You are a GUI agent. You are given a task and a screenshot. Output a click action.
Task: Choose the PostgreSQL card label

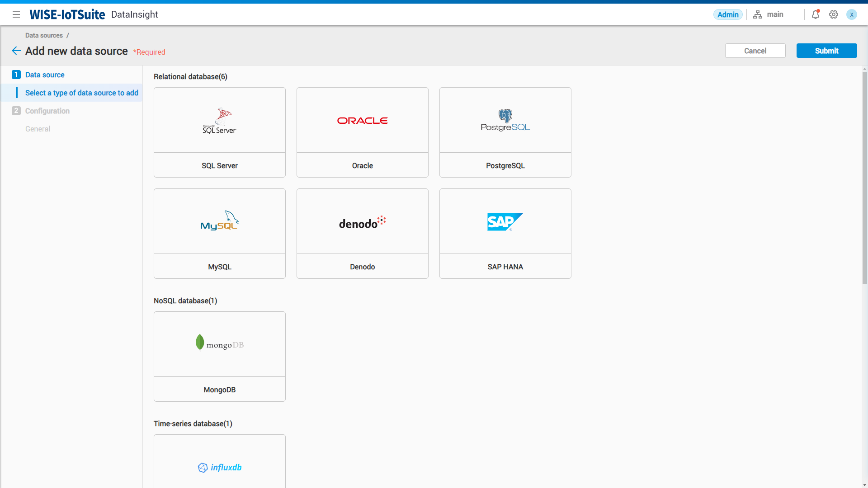click(505, 165)
